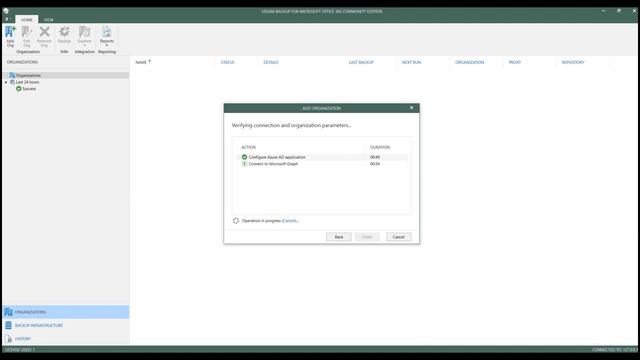Sort by the ORGANIZATION column header

pos(469,62)
